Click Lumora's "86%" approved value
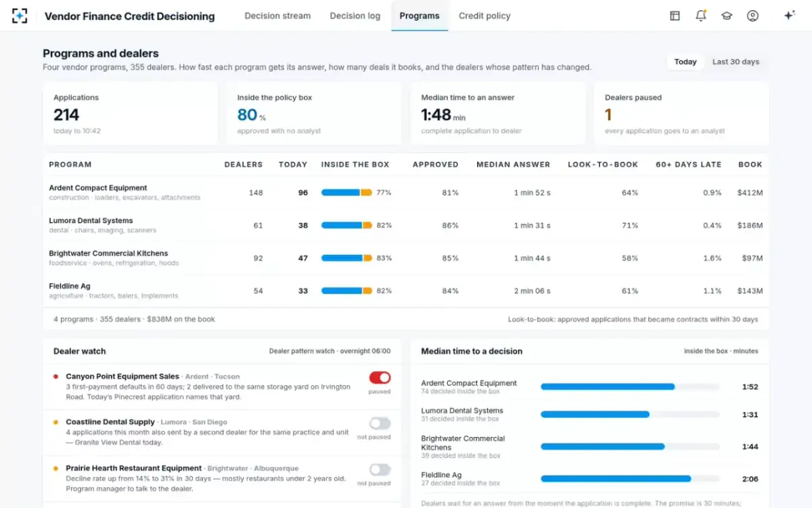The image size is (812, 508). click(x=450, y=226)
